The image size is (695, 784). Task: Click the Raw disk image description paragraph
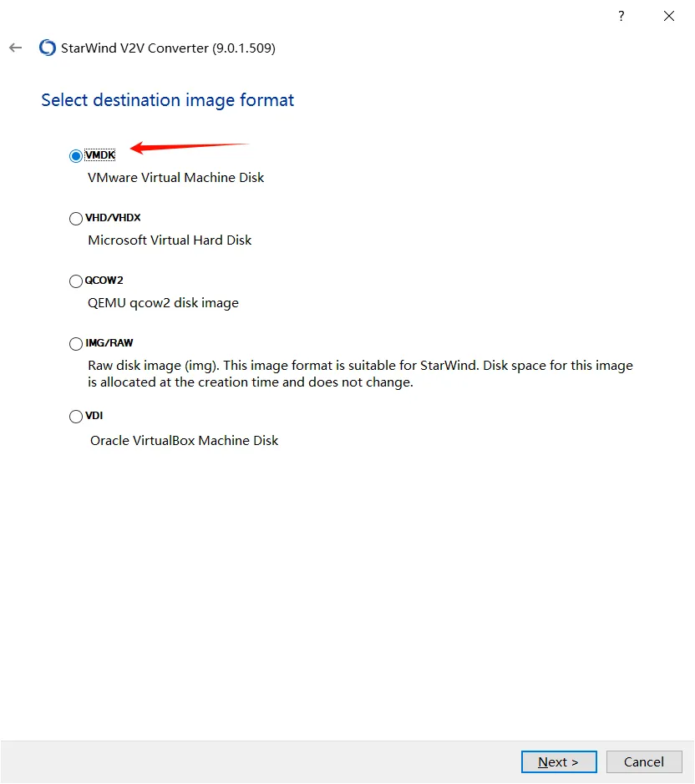pyautogui.click(x=360, y=373)
